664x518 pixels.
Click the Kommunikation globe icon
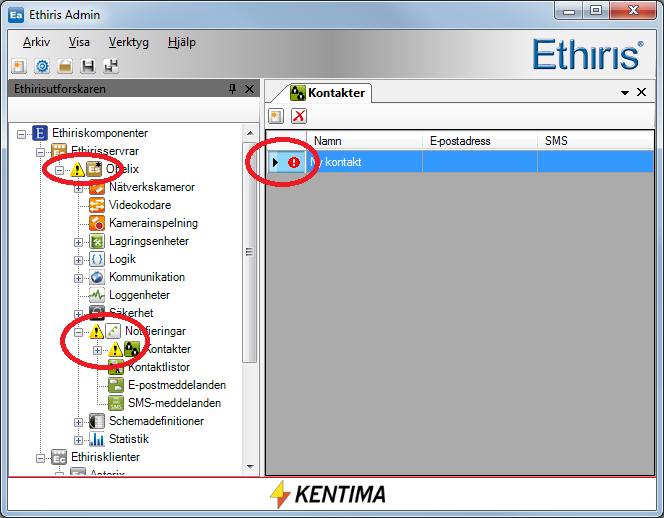97,277
